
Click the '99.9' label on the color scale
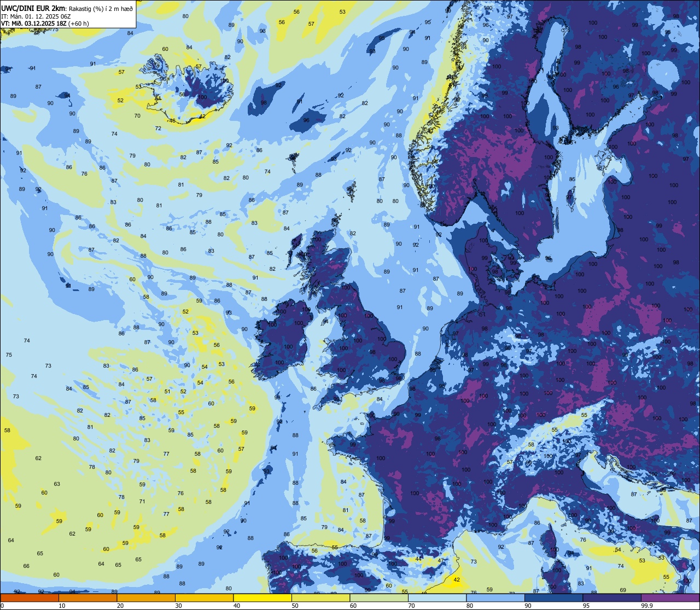[647, 606]
